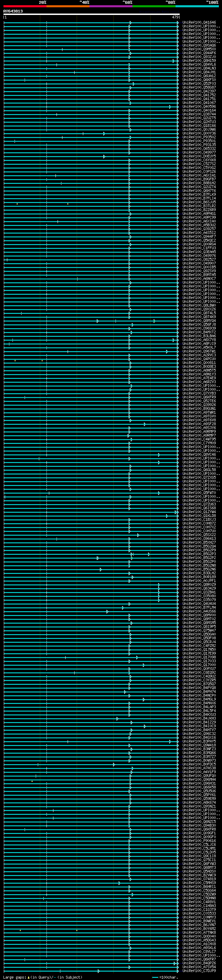Image resolution: width=222 pixels, height=980 pixels.
Task: Select the UniRef100_Q63429 label
Action: [x=199, y=588]
